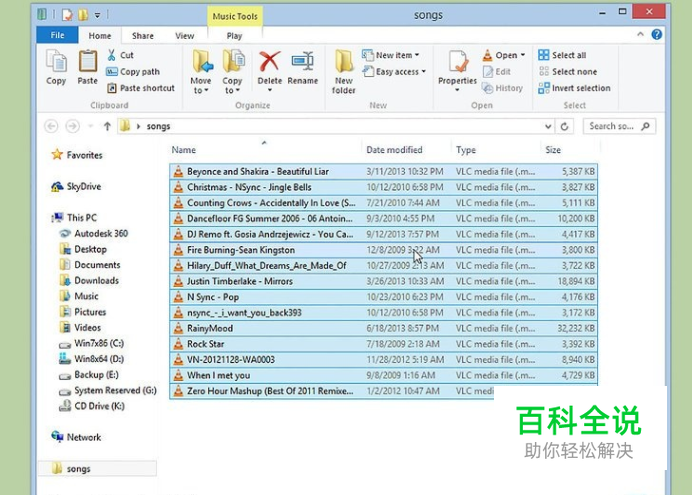Image resolution: width=692 pixels, height=495 pixels.
Task: Click the Music Tools contextual tab header
Action: 235,16
